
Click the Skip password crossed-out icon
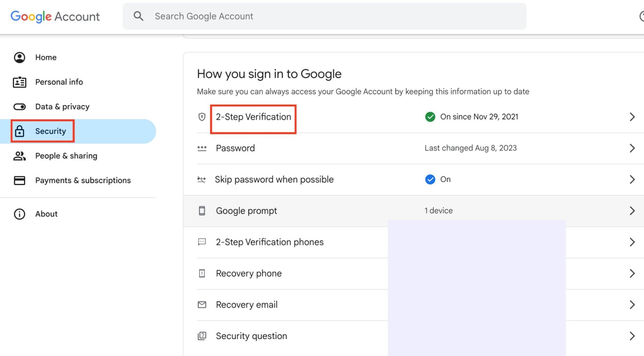pos(202,179)
